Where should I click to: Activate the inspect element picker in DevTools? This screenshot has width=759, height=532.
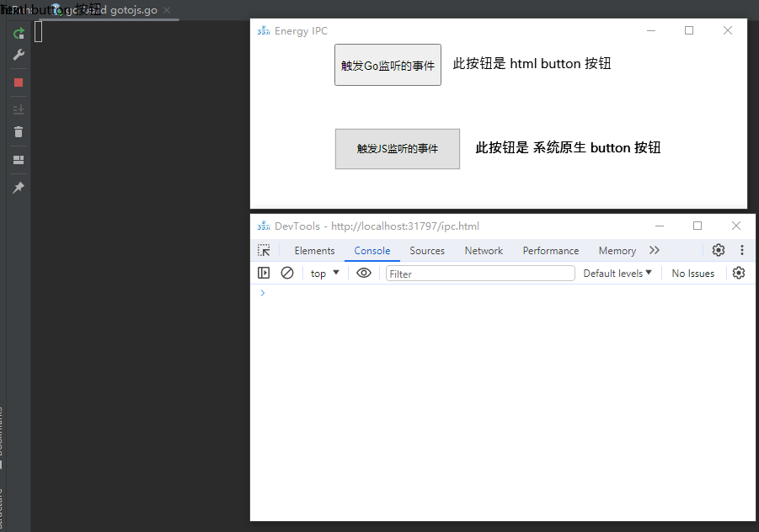pyautogui.click(x=264, y=250)
